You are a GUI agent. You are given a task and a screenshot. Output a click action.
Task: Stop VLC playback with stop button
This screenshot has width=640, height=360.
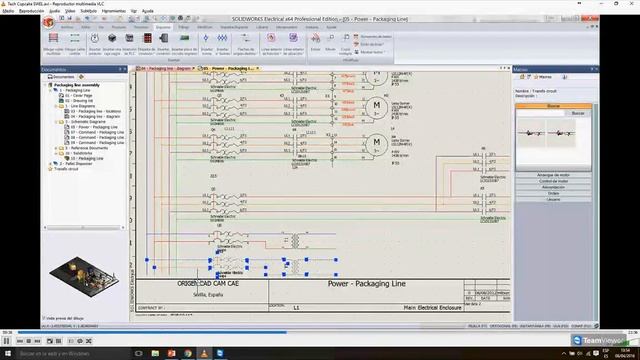pyautogui.click(x=29, y=341)
